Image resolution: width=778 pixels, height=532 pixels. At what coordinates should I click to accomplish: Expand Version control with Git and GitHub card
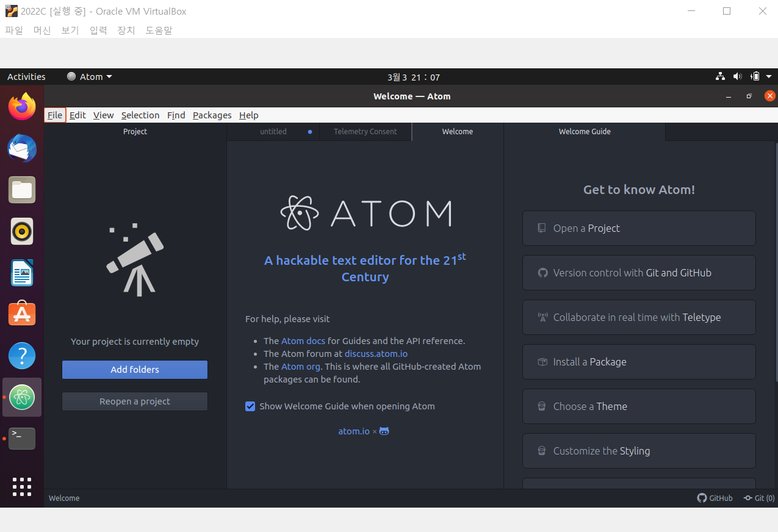[x=639, y=273]
